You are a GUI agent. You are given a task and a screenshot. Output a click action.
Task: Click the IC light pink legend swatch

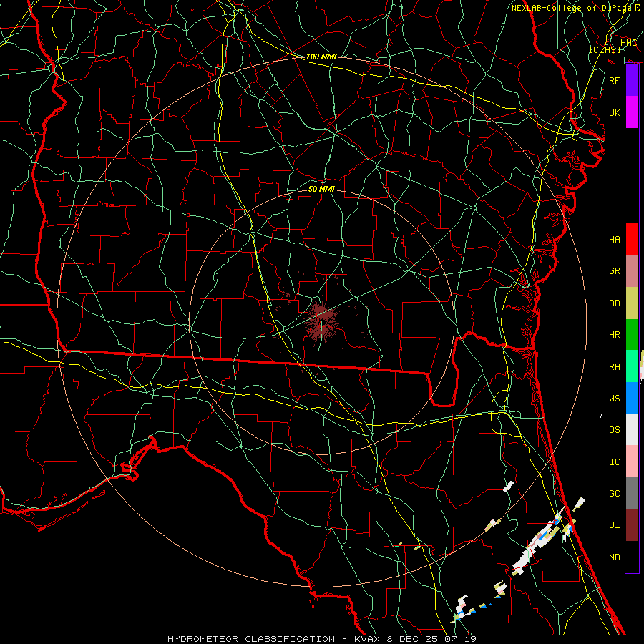tap(632, 462)
